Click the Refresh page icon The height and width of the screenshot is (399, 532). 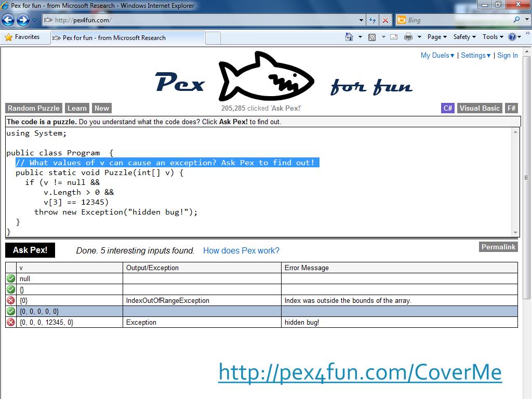pos(373,20)
